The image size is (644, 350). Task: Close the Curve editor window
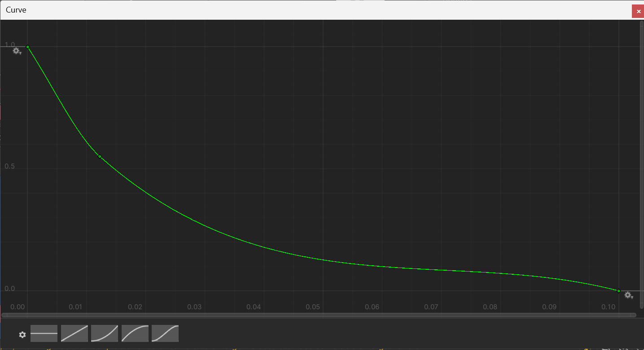[x=638, y=11]
